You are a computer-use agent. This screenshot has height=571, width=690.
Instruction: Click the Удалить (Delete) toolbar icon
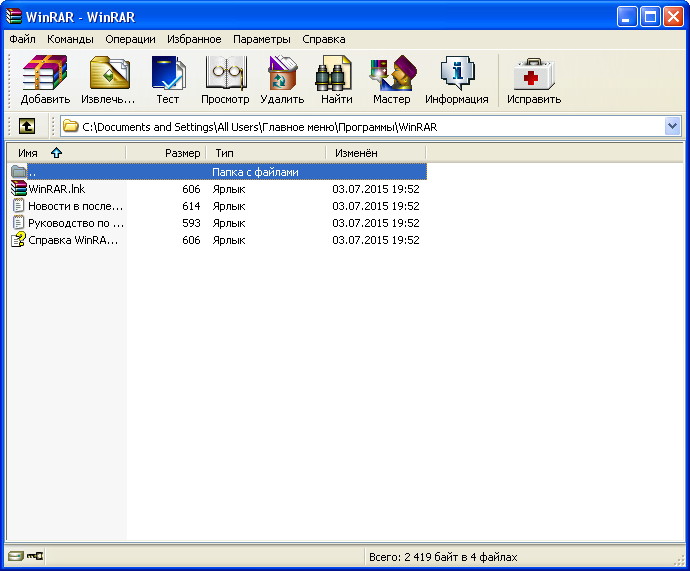282,73
